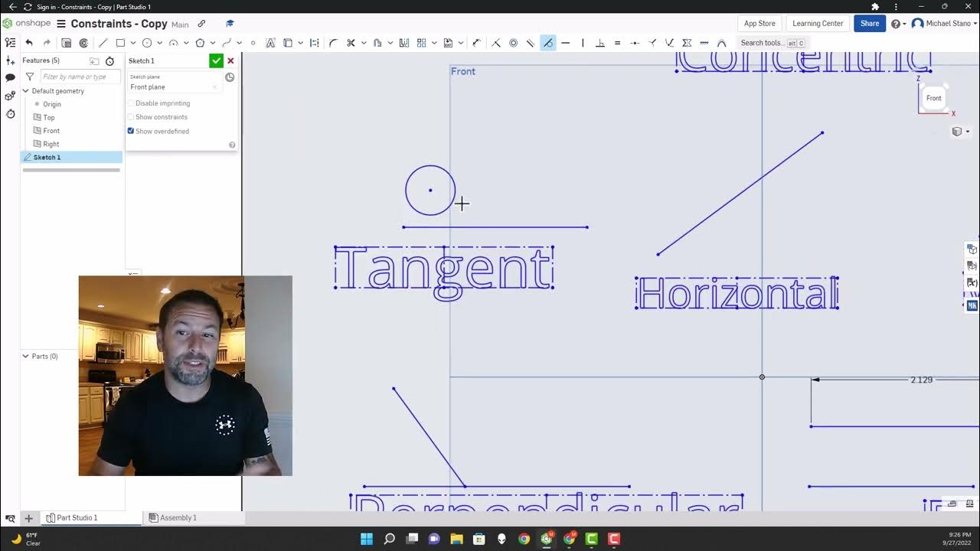Open the Onshape main hamburger menu
980x551 pixels.
point(61,24)
